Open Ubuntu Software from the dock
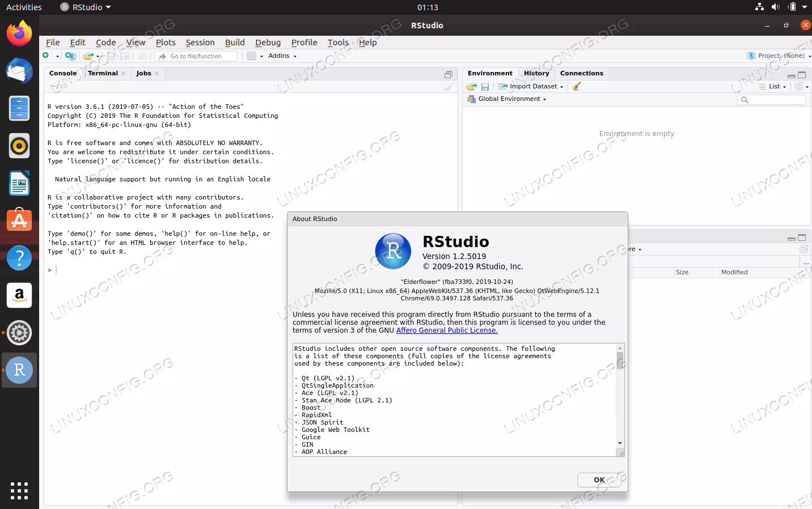Viewport: 812px width, 509px height. pyautogui.click(x=19, y=220)
